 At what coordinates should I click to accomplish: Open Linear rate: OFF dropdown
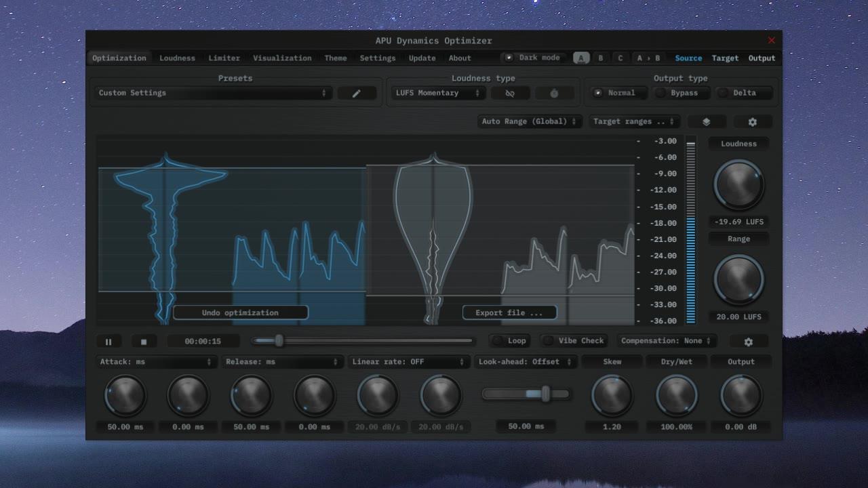pyautogui.click(x=408, y=362)
